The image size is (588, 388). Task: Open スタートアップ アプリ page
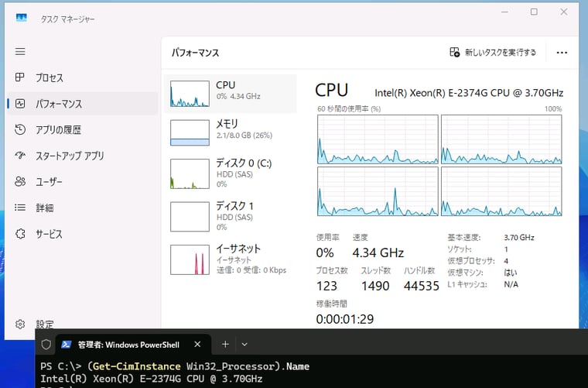(x=83, y=156)
